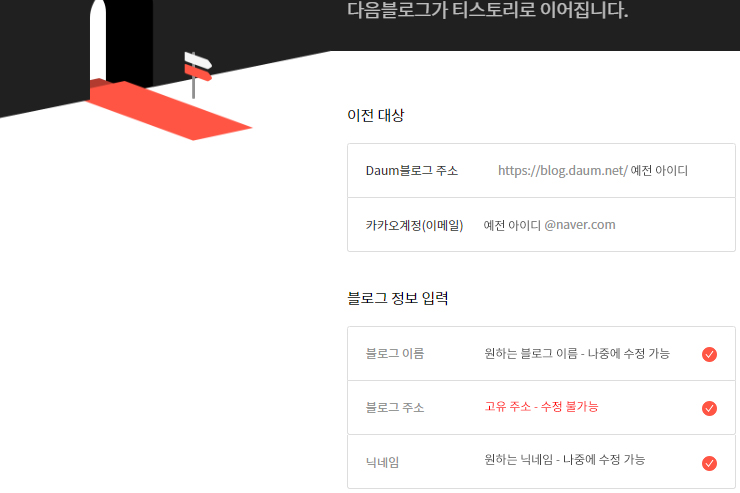This screenshot has width=740, height=493.
Task: Click the 블로그 주소 input field with red text
Action: (x=541, y=407)
